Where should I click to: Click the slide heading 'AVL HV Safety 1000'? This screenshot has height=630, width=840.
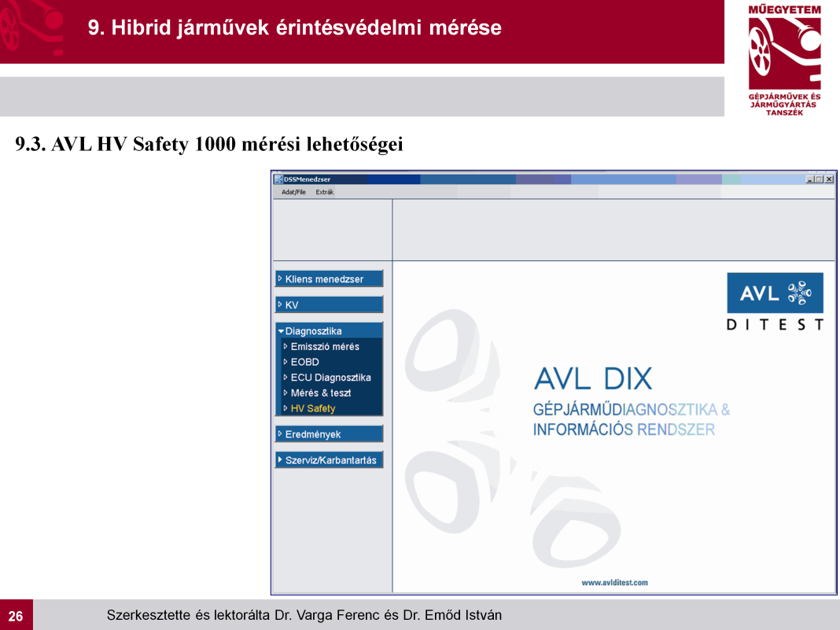click(143, 144)
